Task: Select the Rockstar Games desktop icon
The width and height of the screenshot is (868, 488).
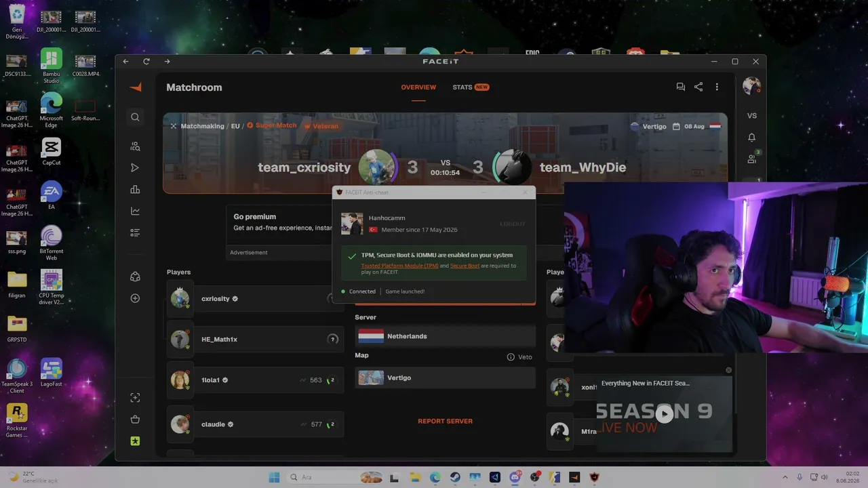Action: pos(17,421)
